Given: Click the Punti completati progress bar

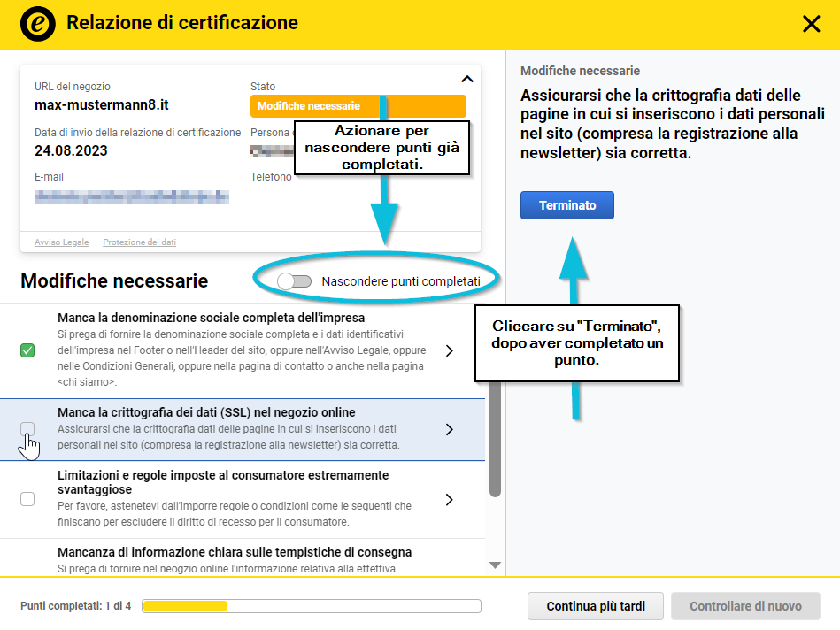Looking at the screenshot, I should (x=312, y=606).
